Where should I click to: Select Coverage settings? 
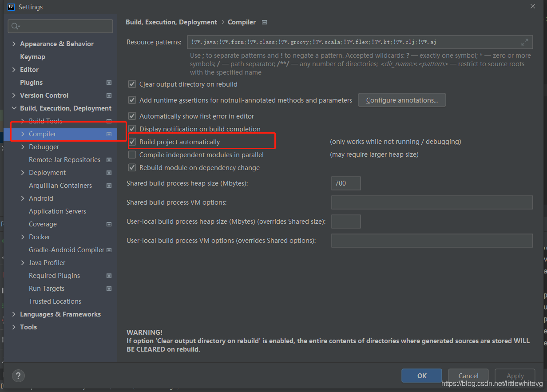pos(43,224)
